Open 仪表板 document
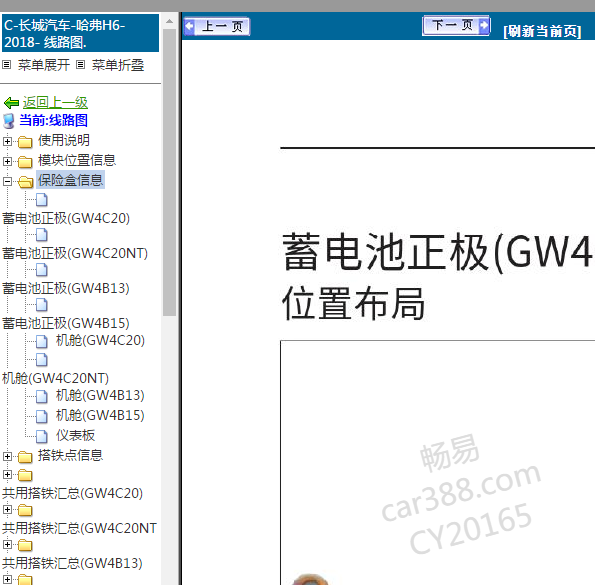This screenshot has height=585, width=595. 76,435
